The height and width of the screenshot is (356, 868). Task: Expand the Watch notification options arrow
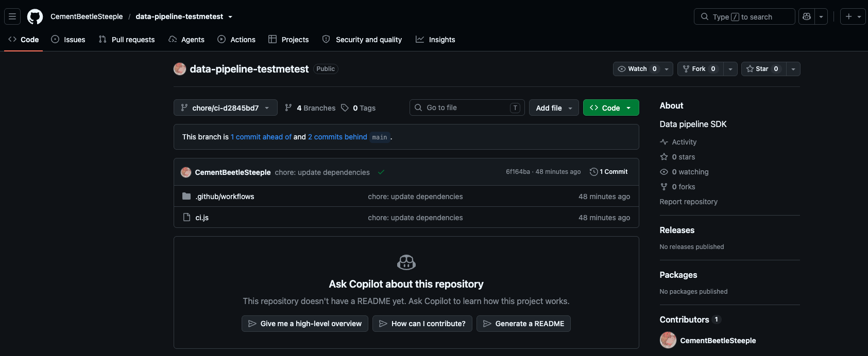pyautogui.click(x=667, y=69)
